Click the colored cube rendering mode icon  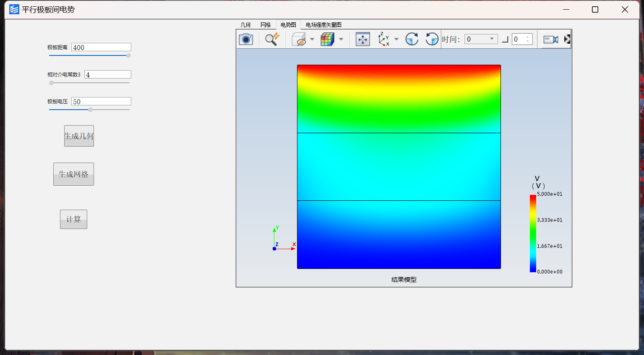pyautogui.click(x=327, y=39)
